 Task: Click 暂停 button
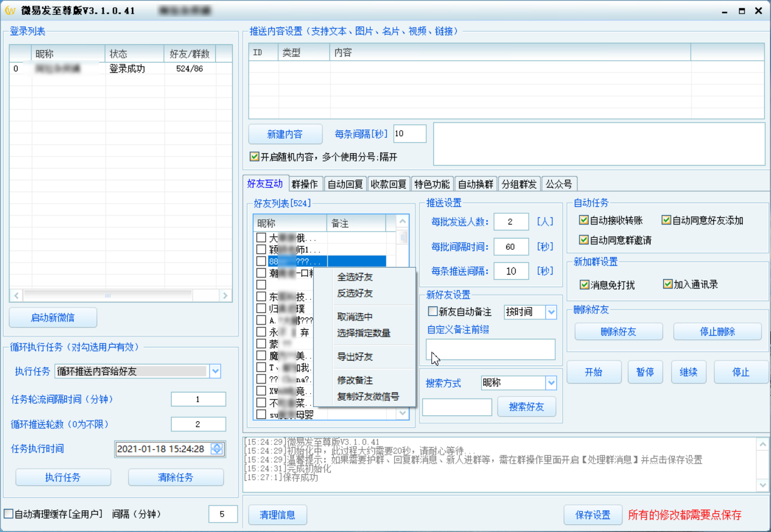click(645, 372)
